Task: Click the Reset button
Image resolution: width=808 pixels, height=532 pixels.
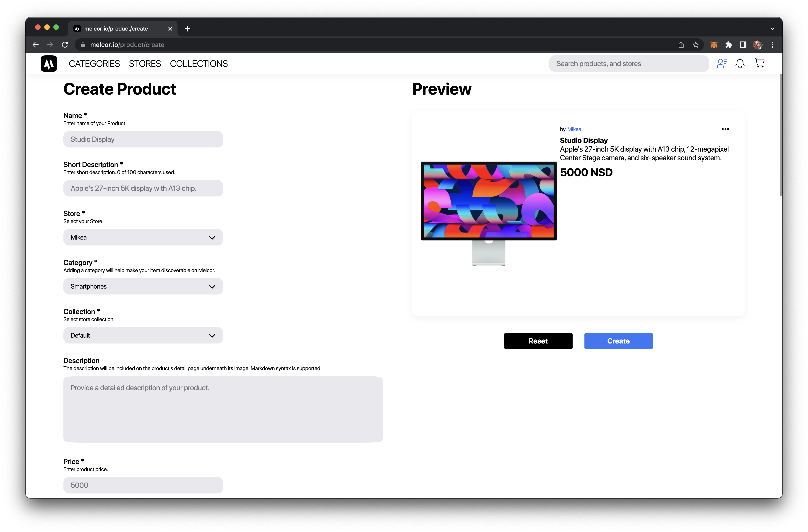Action: (x=538, y=341)
